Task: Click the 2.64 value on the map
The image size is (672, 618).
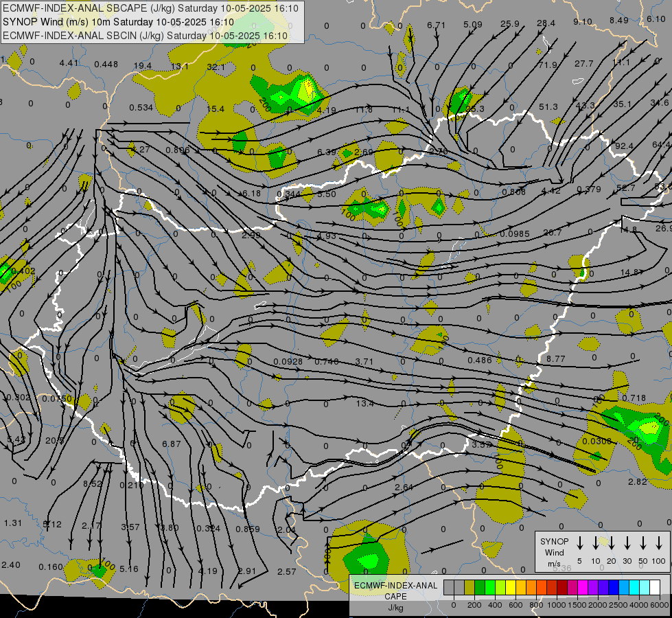Action: coord(404,488)
